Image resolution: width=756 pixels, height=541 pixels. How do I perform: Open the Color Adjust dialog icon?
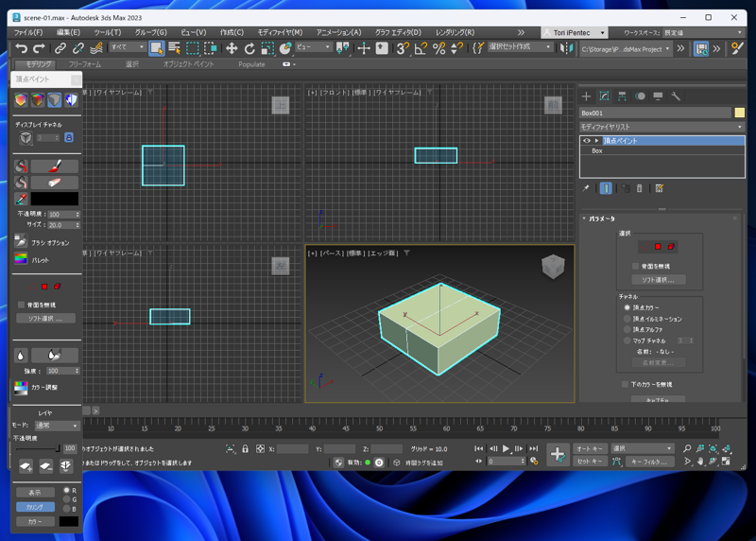pyautogui.click(x=21, y=388)
